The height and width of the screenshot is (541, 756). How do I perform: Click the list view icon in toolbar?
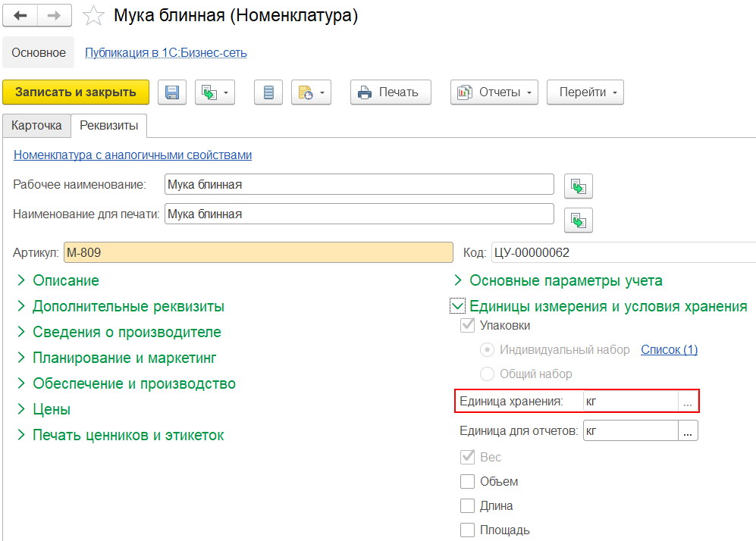point(268,92)
